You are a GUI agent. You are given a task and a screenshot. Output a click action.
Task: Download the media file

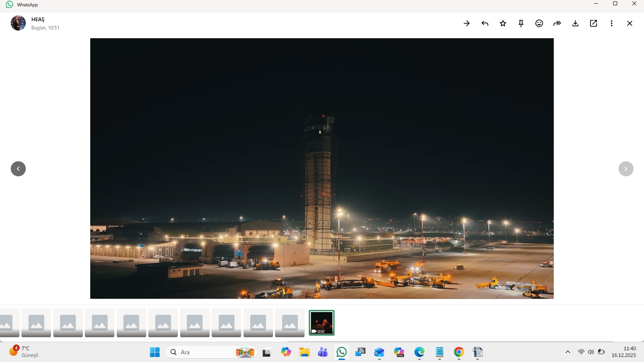[x=575, y=23]
